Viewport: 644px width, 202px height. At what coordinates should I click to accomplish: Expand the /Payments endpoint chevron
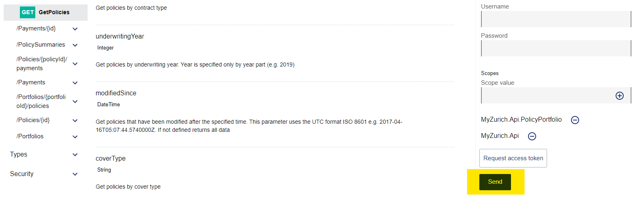[75, 83]
